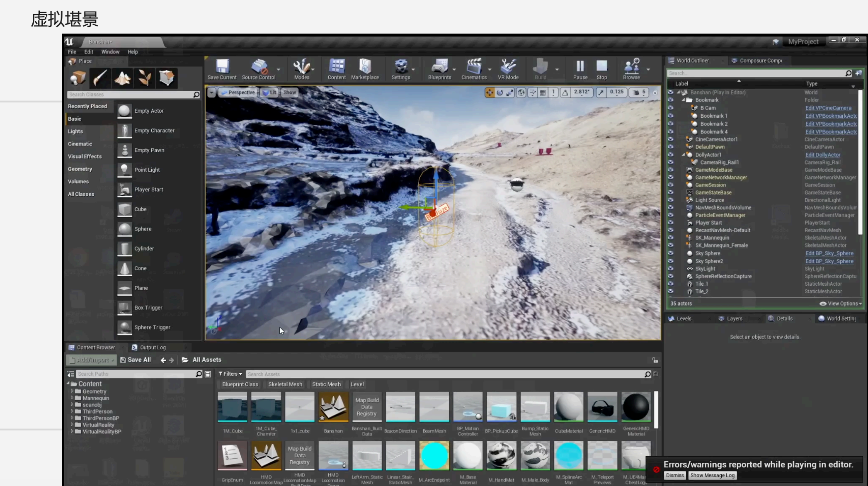Open the Blueprints toolbar icon

click(x=439, y=69)
